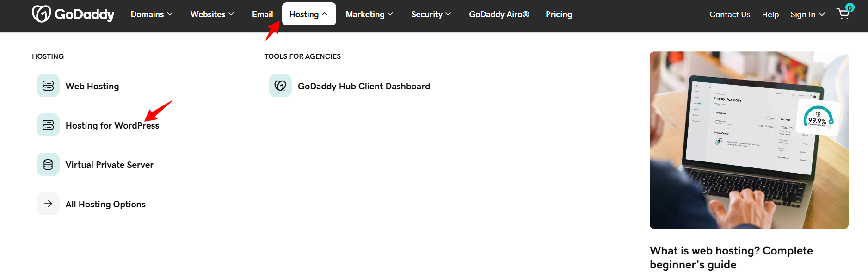The image size is (868, 279).
Task: Open the Email menu item
Action: (x=263, y=14)
